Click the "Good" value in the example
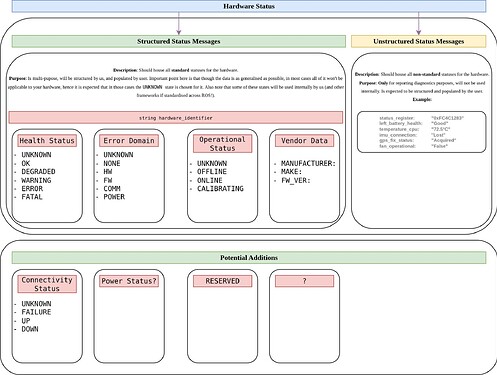Image resolution: width=497 pixels, height=375 pixels. [440, 123]
